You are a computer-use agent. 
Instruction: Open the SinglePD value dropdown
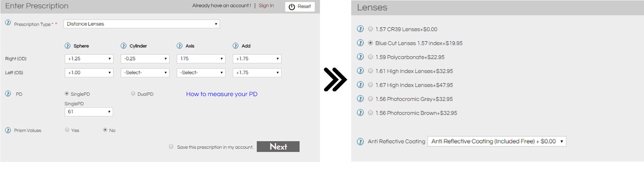pos(89,112)
